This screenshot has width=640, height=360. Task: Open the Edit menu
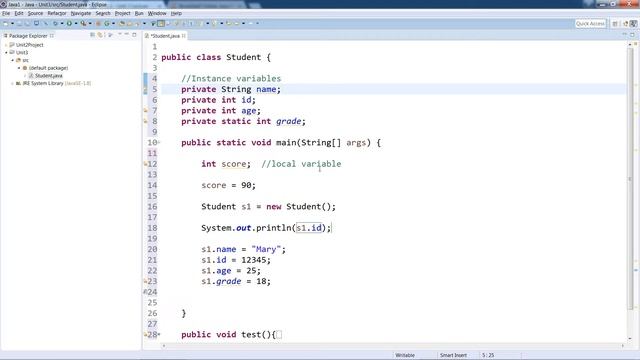(x=19, y=13)
